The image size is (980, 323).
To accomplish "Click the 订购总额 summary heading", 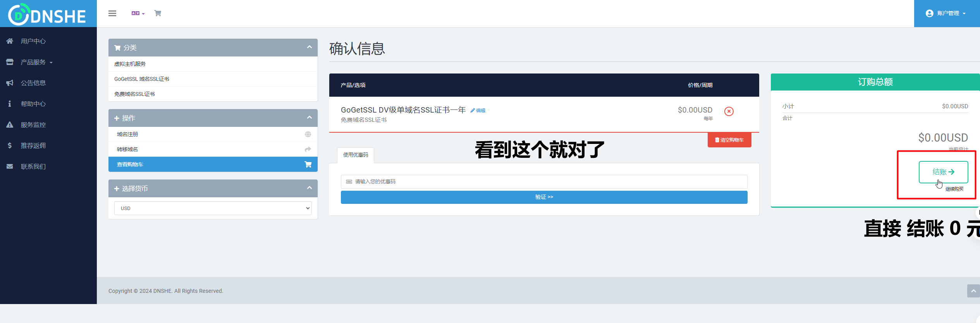I will click(875, 82).
